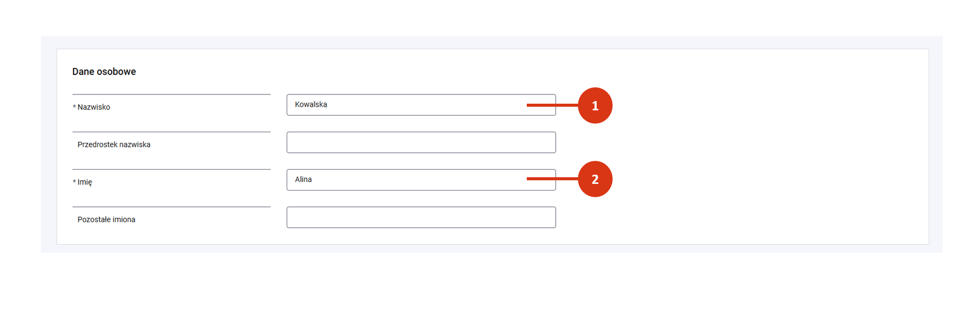Click the Imię input field

coord(409,180)
